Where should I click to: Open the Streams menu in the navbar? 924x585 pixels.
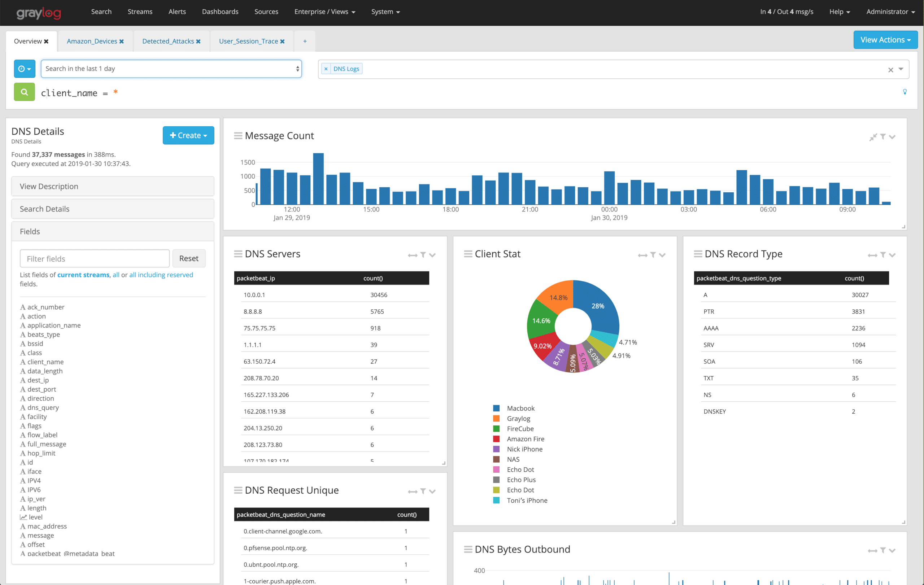click(x=140, y=12)
